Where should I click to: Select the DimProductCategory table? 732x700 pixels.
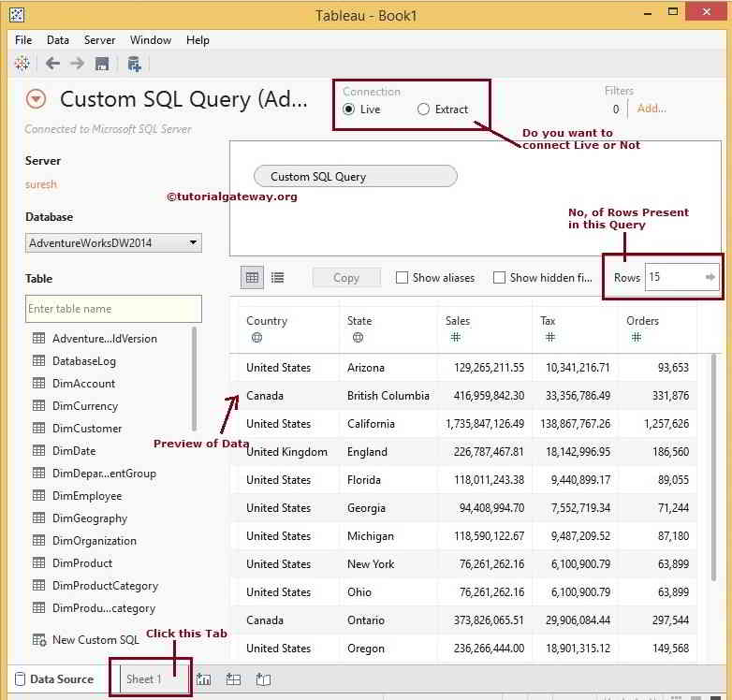tap(105, 586)
